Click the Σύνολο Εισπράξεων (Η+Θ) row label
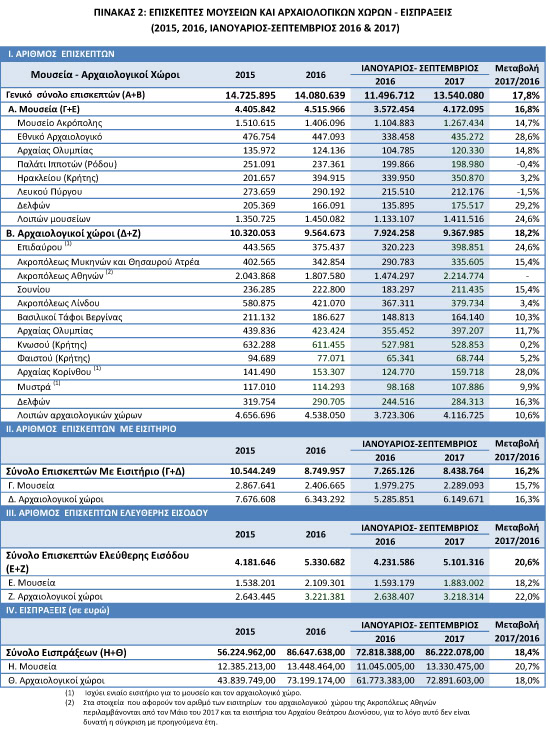 [x=66, y=653]
